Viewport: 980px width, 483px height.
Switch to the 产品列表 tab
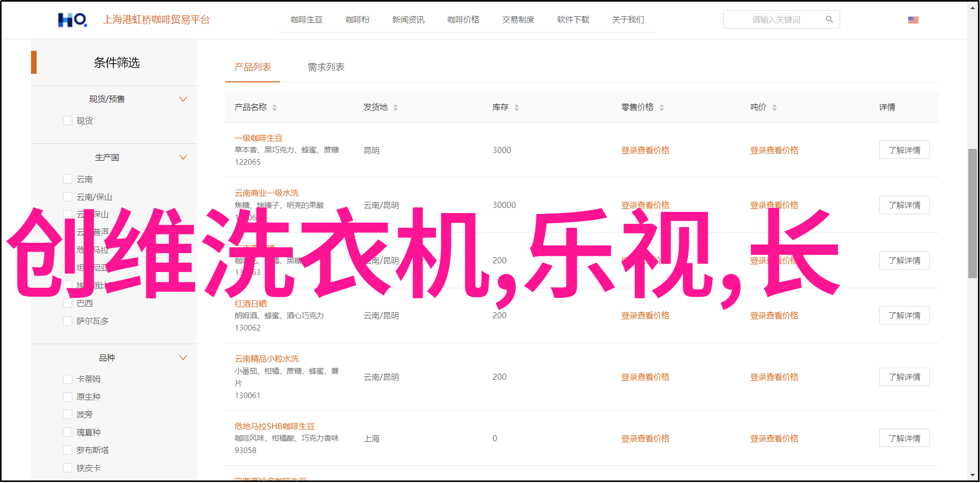coord(253,67)
